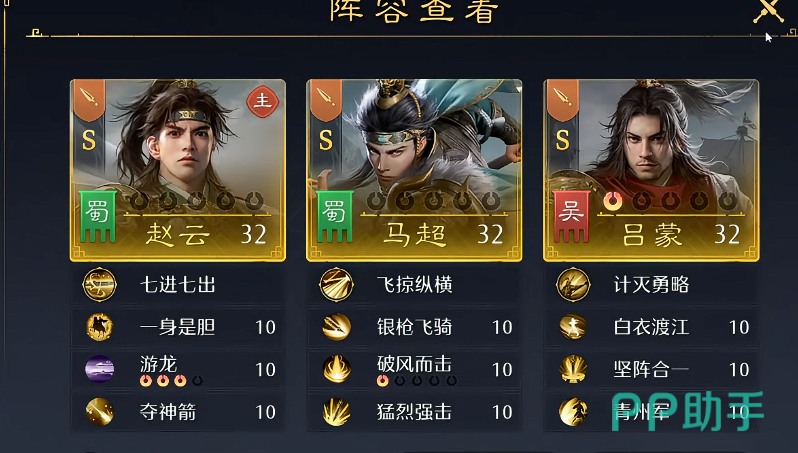Click 吕蒙's lit star rank indicator
This screenshot has width=798, height=453.
click(613, 201)
